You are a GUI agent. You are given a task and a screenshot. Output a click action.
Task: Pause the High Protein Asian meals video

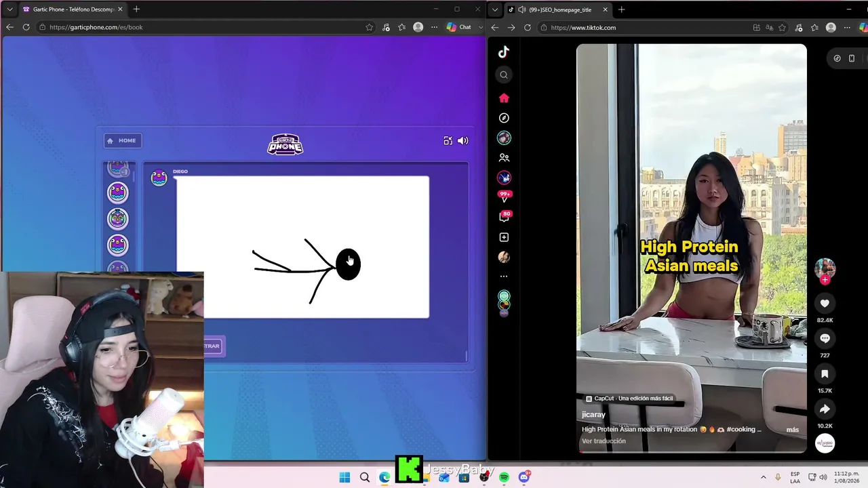[x=692, y=248]
